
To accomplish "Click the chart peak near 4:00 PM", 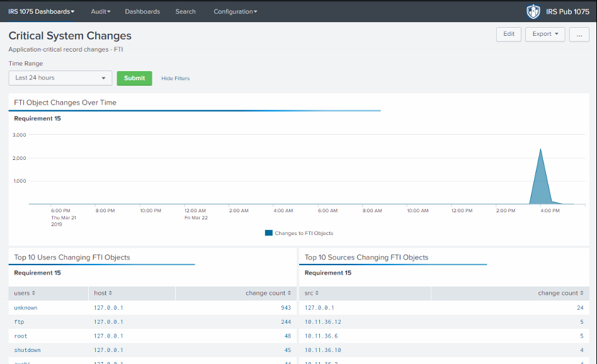I will [x=540, y=149].
